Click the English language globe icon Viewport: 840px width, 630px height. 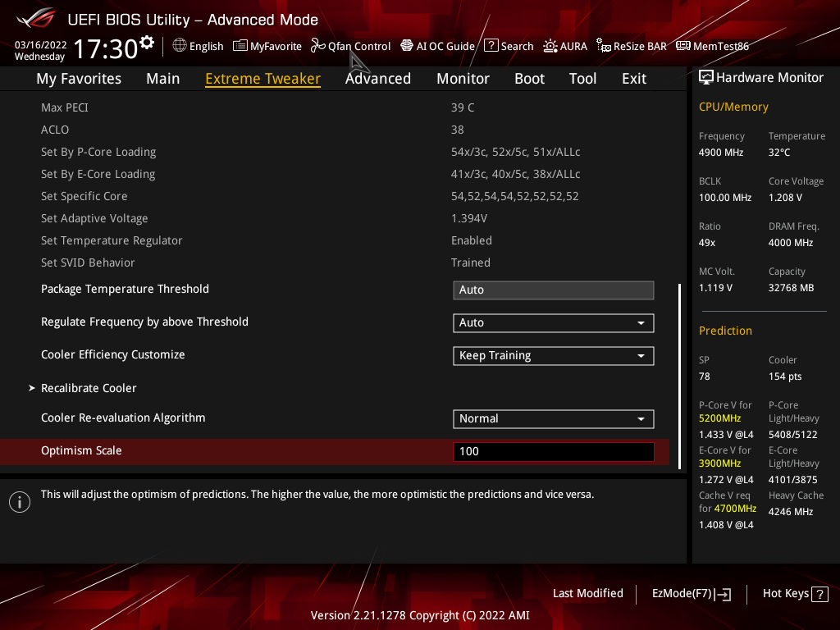pos(180,46)
